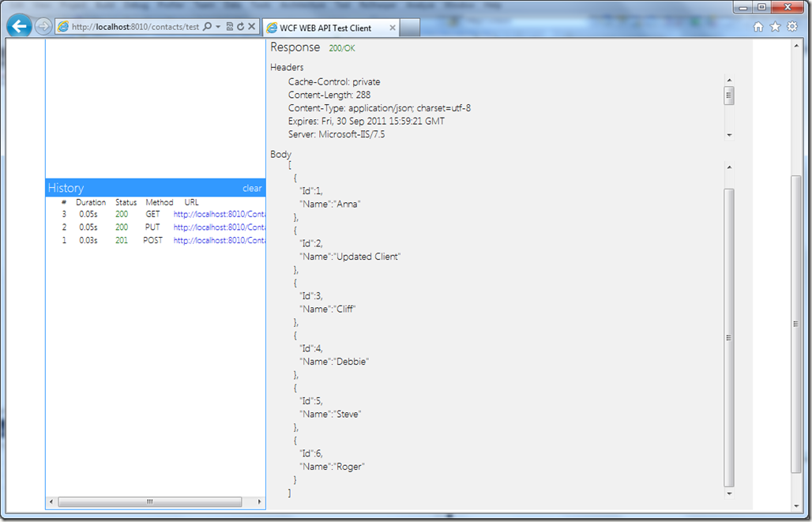
Task: Click the compatibility view icon
Action: (x=230, y=26)
